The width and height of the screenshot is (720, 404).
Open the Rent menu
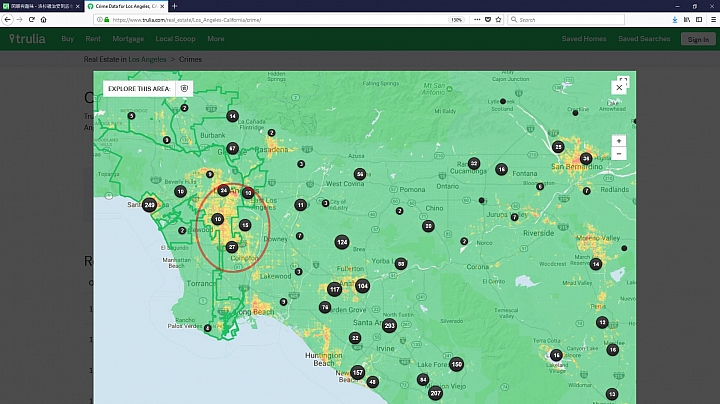click(x=93, y=39)
